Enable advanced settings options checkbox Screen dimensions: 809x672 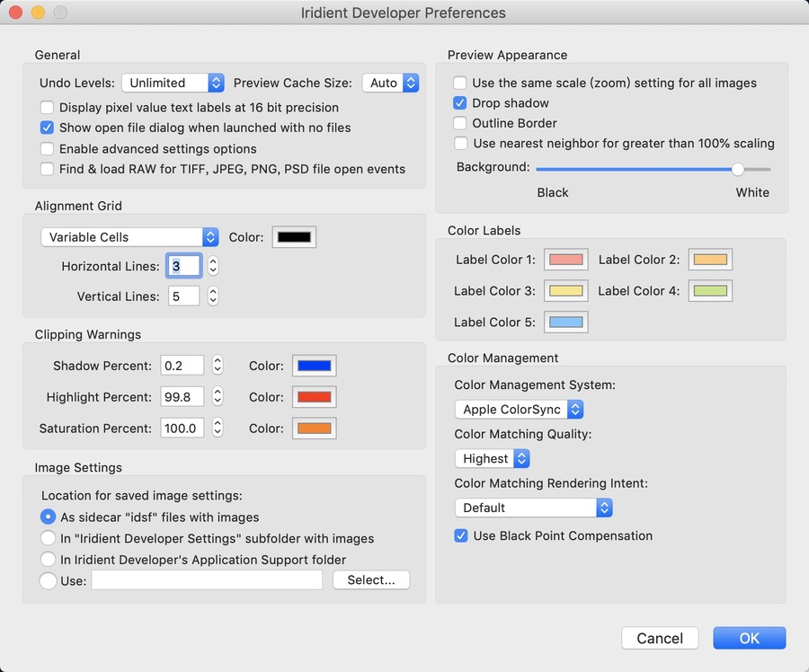[47, 148]
